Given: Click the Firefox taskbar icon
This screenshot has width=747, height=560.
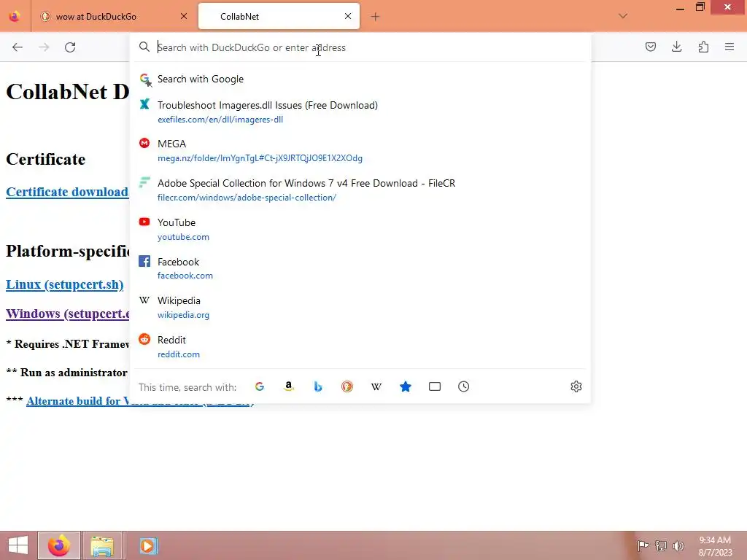Looking at the screenshot, I should 59,545.
